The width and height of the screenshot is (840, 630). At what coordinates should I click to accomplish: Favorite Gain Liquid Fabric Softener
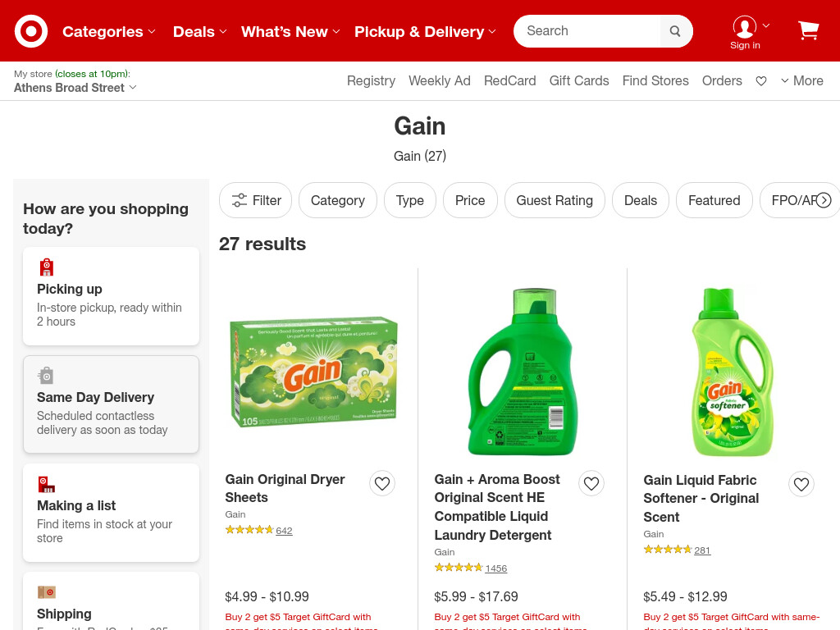tap(801, 484)
